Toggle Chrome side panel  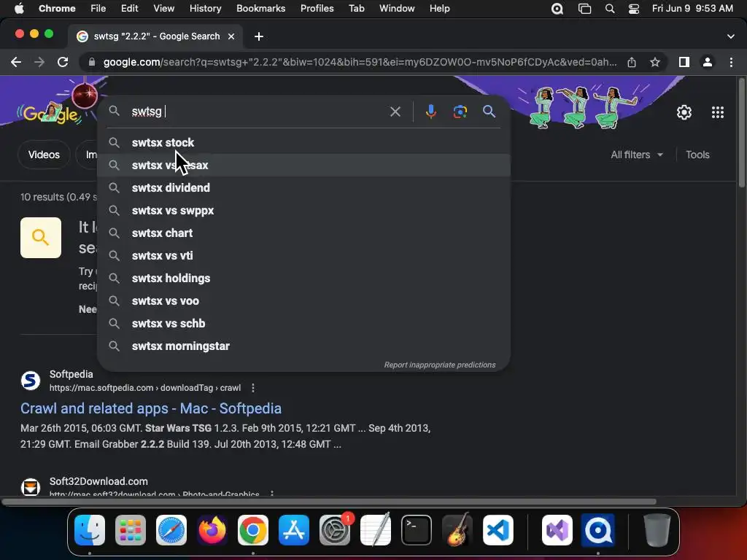coord(684,62)
